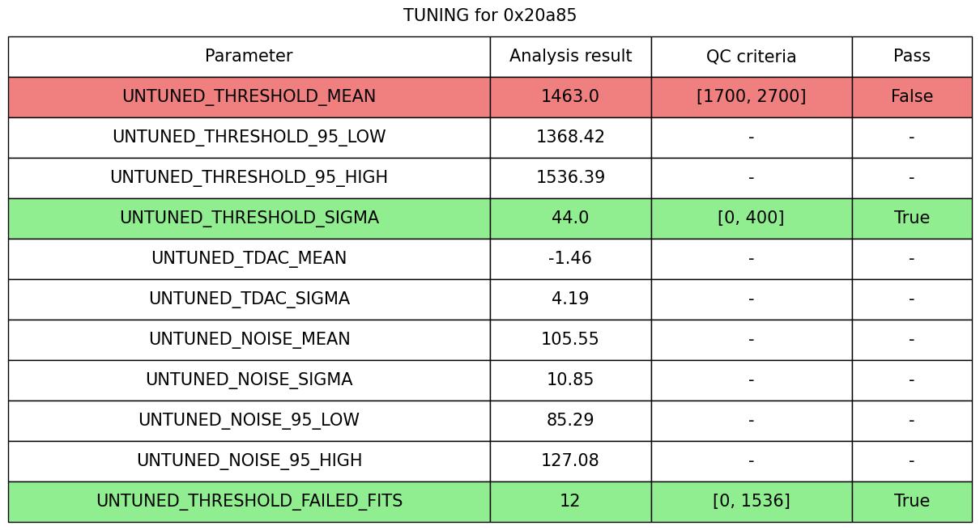Click the table title TUNING for 0x20a85

(489, 15)
